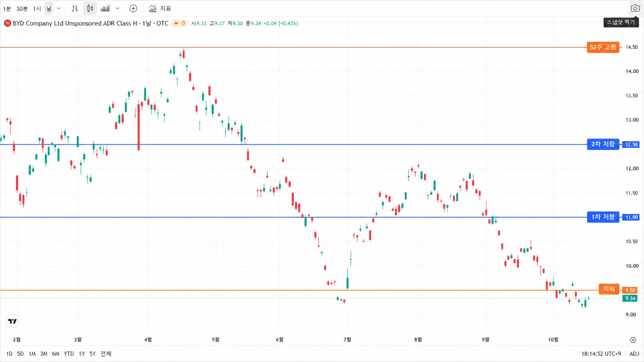Viewport: 644px width, 362px height.
Task: Set range to 5Y
Action: pos(93,354)
